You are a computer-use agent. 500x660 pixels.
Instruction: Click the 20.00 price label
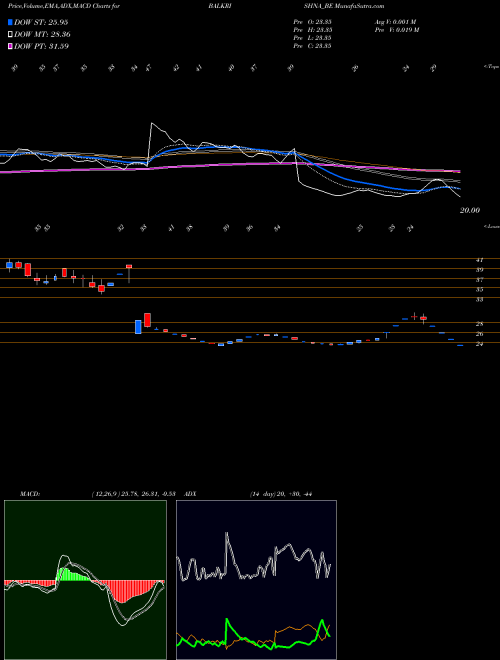470,210
